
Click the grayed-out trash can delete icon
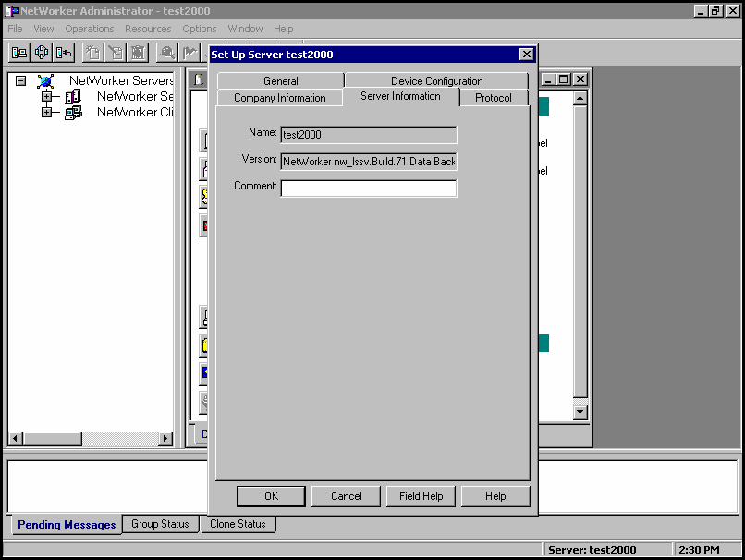tap(138, 53)
